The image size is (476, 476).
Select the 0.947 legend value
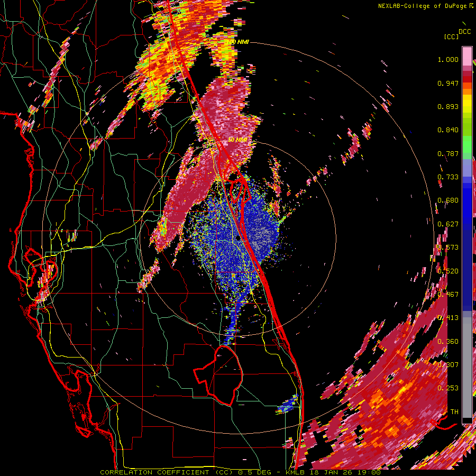pyautogui.click(x=448, y=83)
